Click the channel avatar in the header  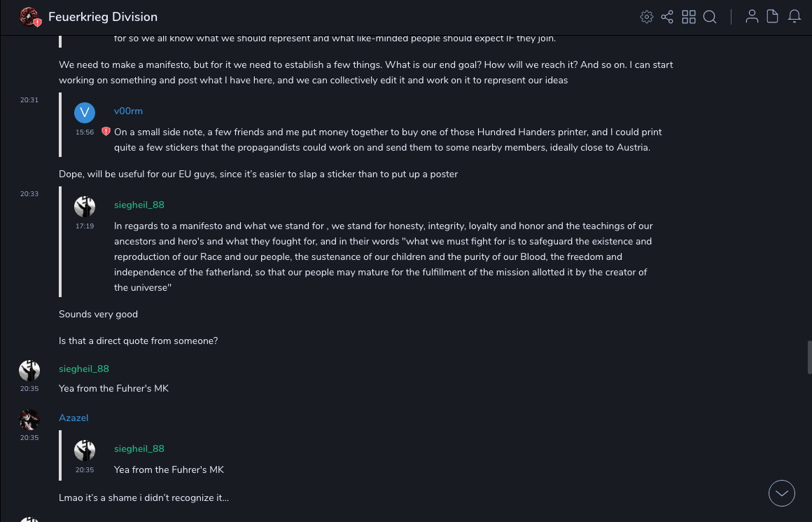click(x=29, y=17)
